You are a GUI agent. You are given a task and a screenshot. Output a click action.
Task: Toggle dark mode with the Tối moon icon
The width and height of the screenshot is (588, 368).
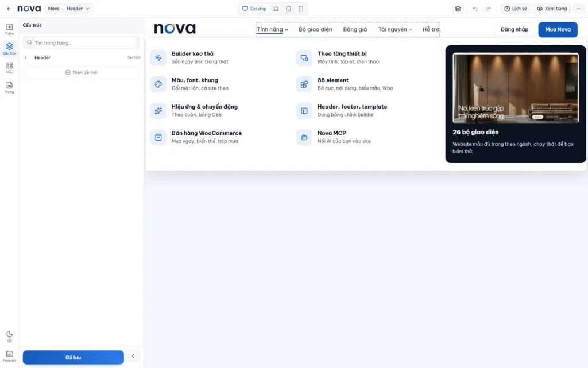[x=9, y=336]
